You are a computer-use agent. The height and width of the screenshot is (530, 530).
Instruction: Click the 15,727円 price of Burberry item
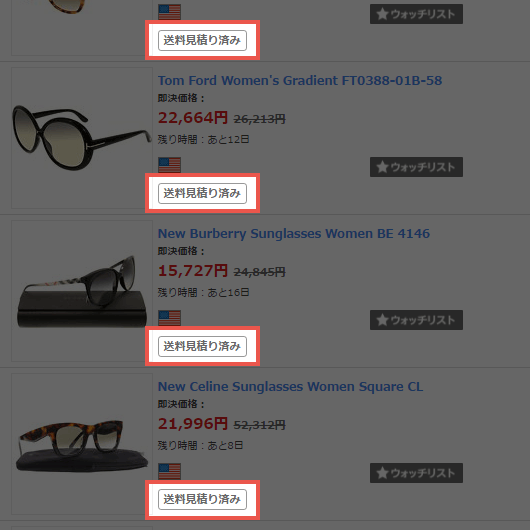coord(193,271)
